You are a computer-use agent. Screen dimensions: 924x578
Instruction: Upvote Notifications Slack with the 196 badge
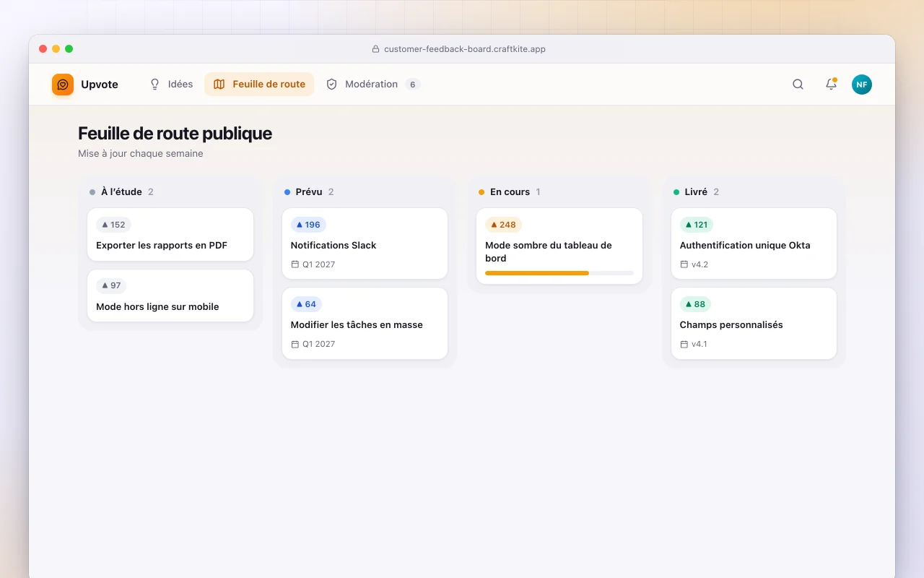[x=308, y=225]
